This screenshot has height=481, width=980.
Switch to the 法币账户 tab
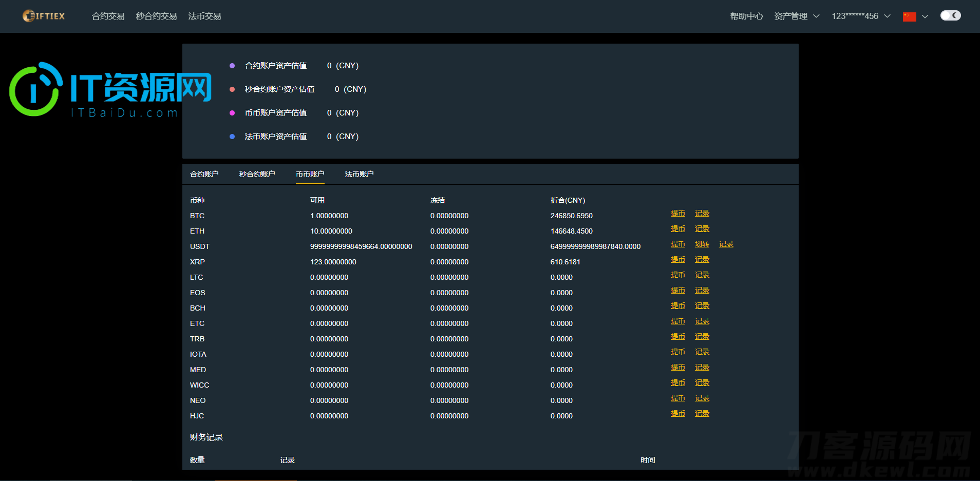(x=359, y=174)
